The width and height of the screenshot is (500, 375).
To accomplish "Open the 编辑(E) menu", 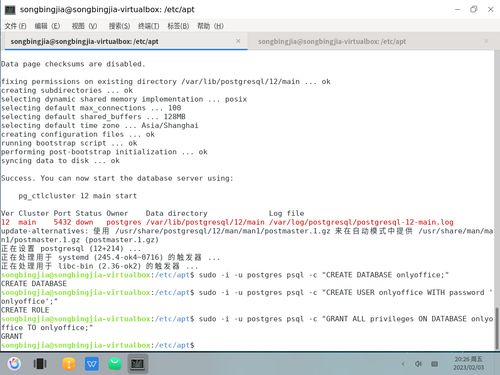I will [x=47, y=26].
